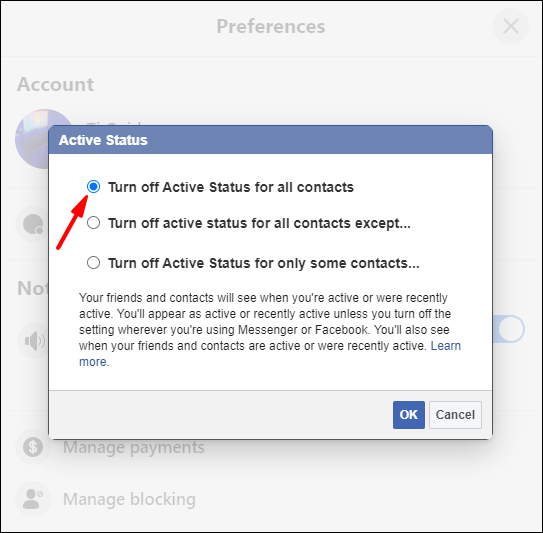Click the active status bubble icon
Image resolution: width=543 pixels, height=533 pixels.
(x=33, y=224)
